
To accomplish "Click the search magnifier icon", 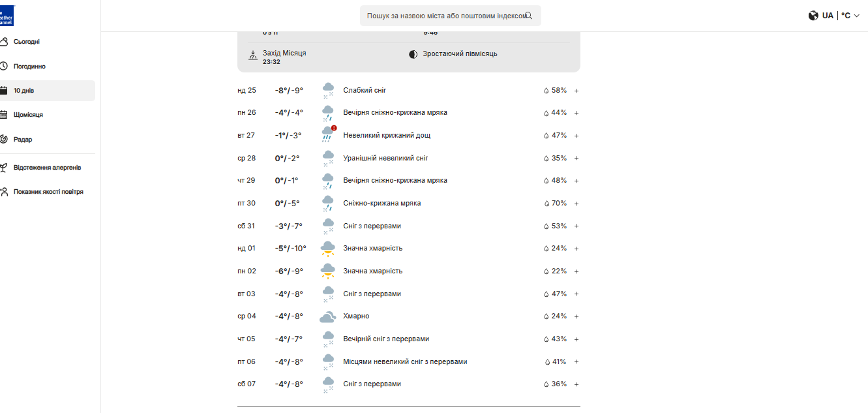I will coord(529,16).
